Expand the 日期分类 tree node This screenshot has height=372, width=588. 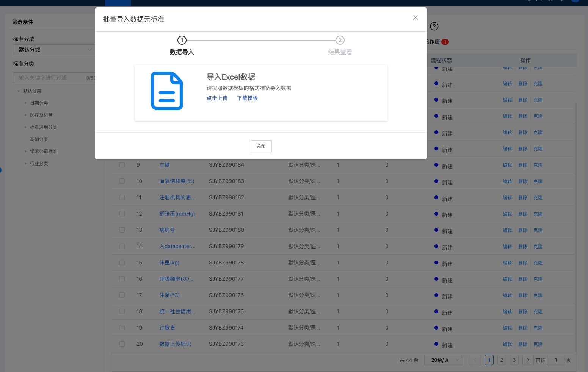click(x=25, y=103)
